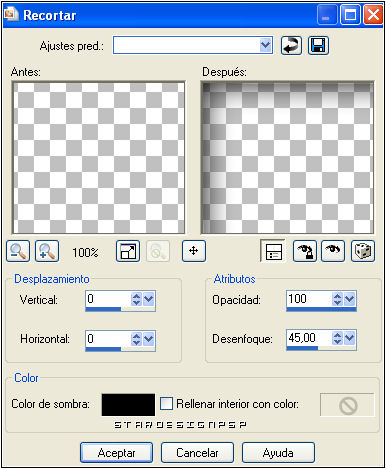
Task: Click the Opacidad value field
Action: [x=309, y=299]
